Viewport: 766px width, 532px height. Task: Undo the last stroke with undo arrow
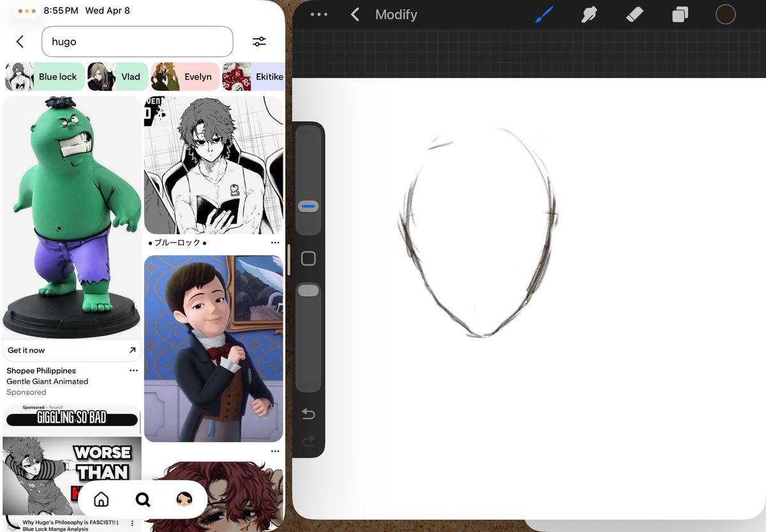point(308,414)
